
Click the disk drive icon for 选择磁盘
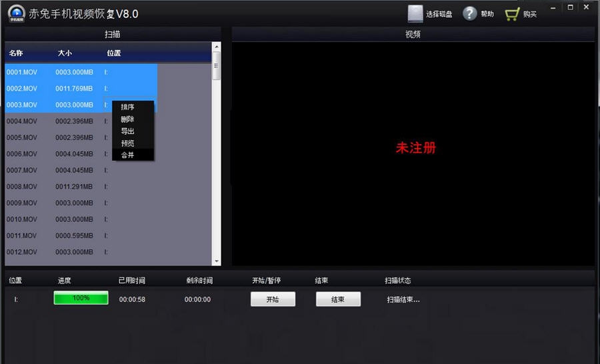pyautogui.click(x=415, y=14)
